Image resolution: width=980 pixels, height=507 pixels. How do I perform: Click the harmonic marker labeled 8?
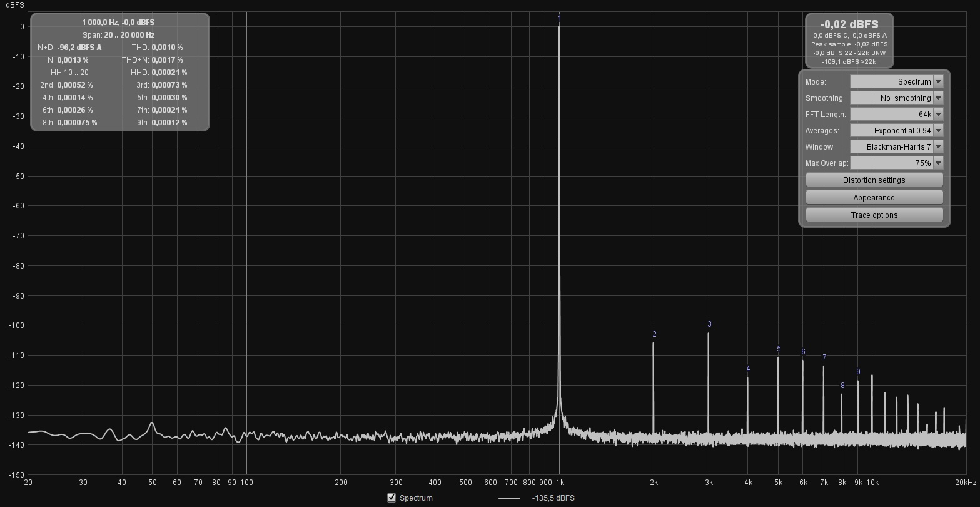click(842, 386)
